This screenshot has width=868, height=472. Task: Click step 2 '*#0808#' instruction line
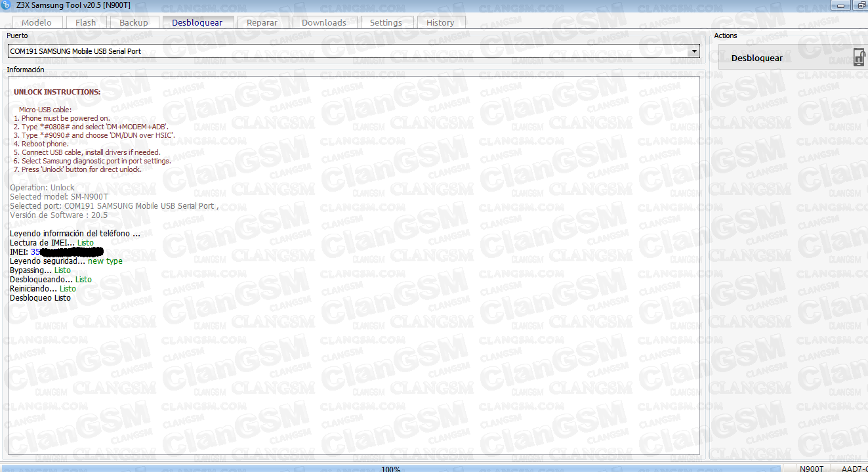pos(91,127)
